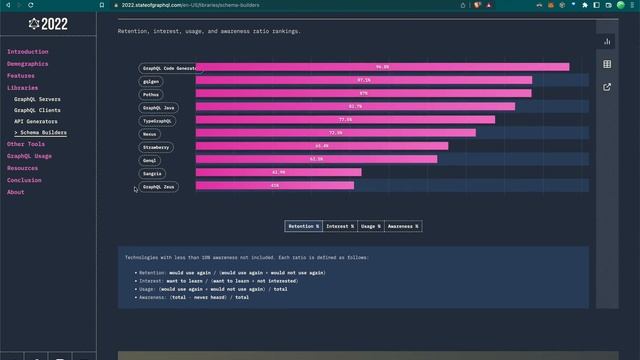Image resolution: width=640 pixels, height=360 pixels.
Task: Click the Strawberry retention bar
Action: 322,146
